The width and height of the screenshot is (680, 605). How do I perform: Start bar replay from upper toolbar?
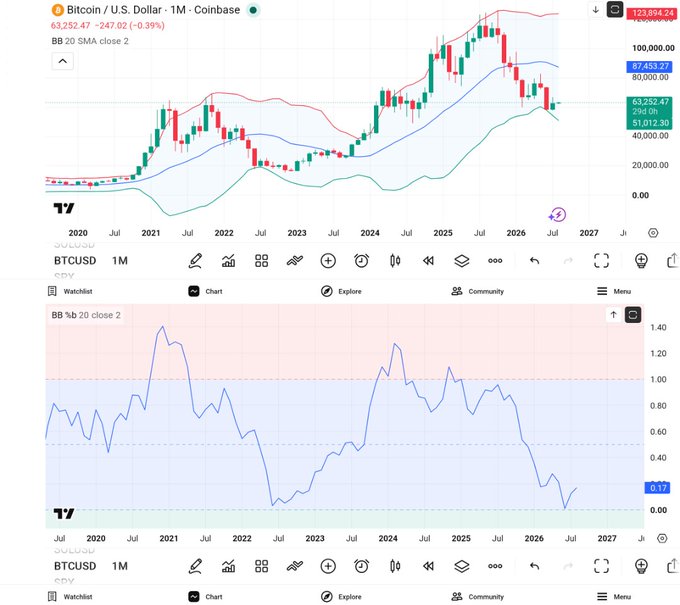(428, 261)
